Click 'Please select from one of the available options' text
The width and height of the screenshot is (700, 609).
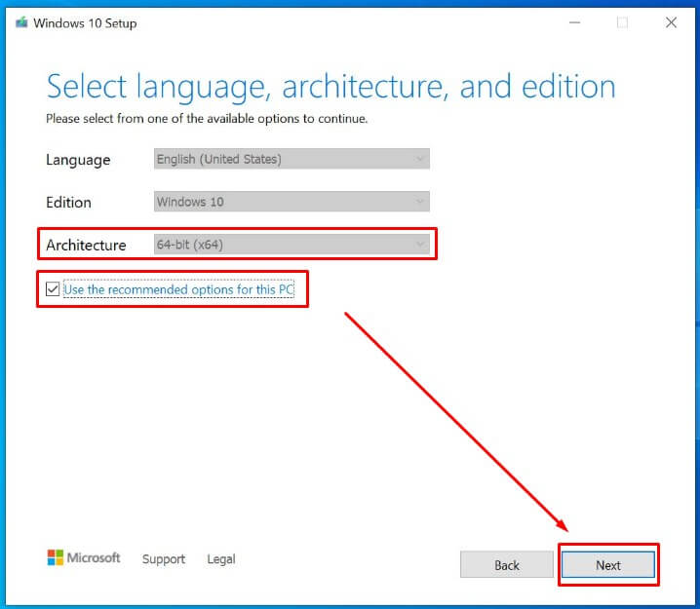[207, 119]
